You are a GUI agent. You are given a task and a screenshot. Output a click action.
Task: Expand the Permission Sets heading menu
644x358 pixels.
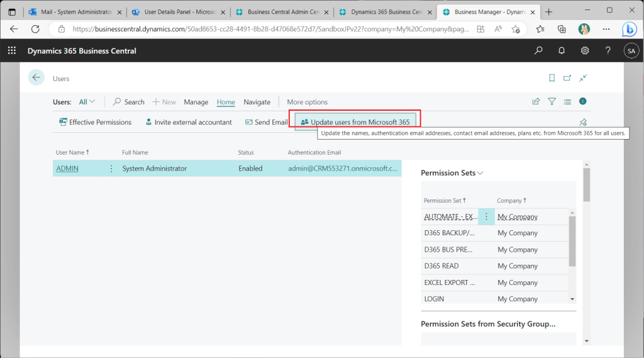(480, 173)
